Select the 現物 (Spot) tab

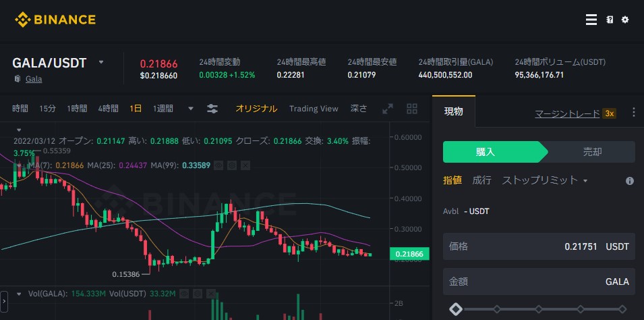[453, 111]
